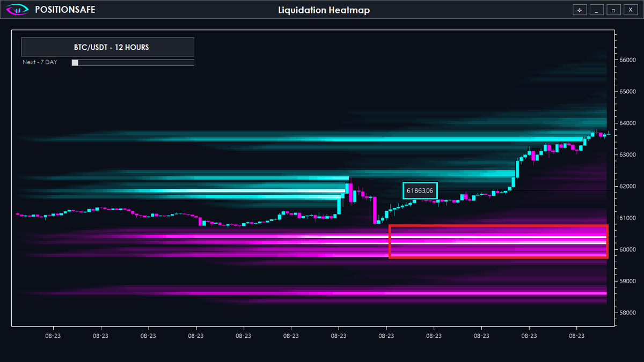Click the Next - 7 DAY slider handle
Viewport: 644px width, 362px height.
75,63
